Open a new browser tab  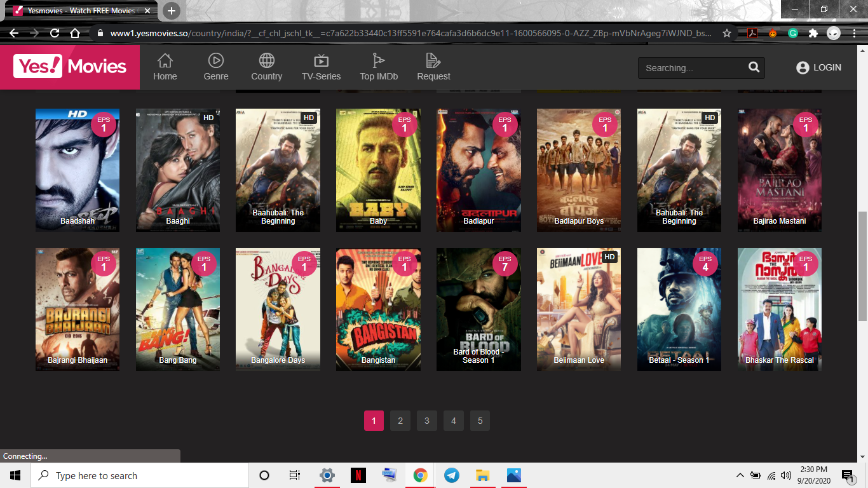tap(172, 11)
